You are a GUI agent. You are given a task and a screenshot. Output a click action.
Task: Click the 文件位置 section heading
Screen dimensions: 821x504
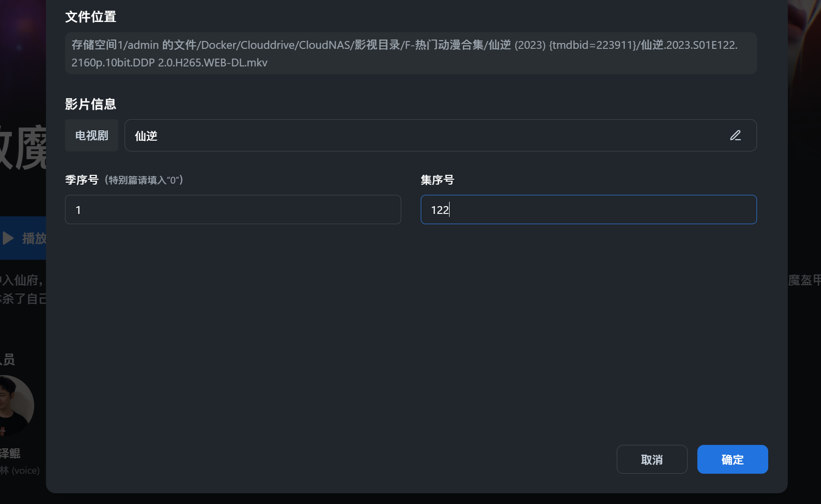click(x=90, y=17)
